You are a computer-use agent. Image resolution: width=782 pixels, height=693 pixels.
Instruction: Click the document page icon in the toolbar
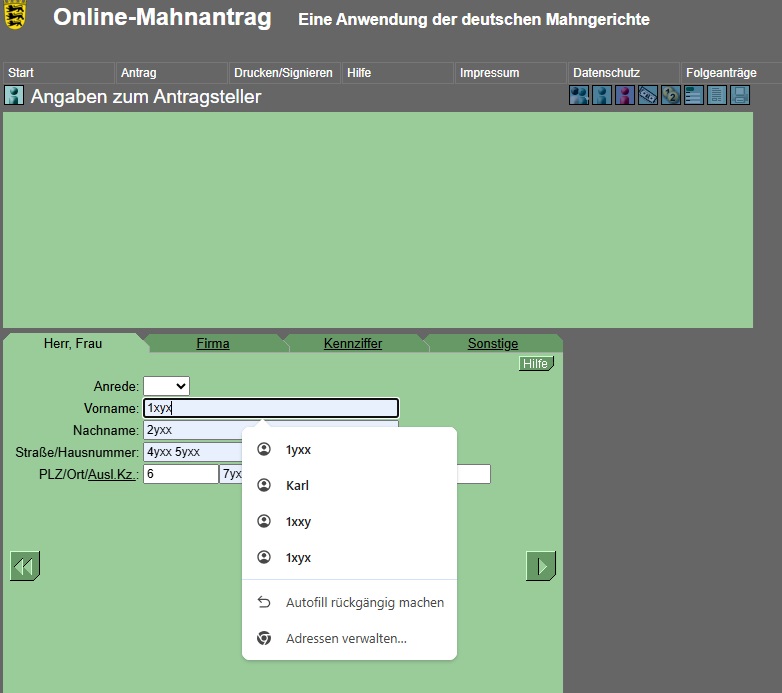716,96
